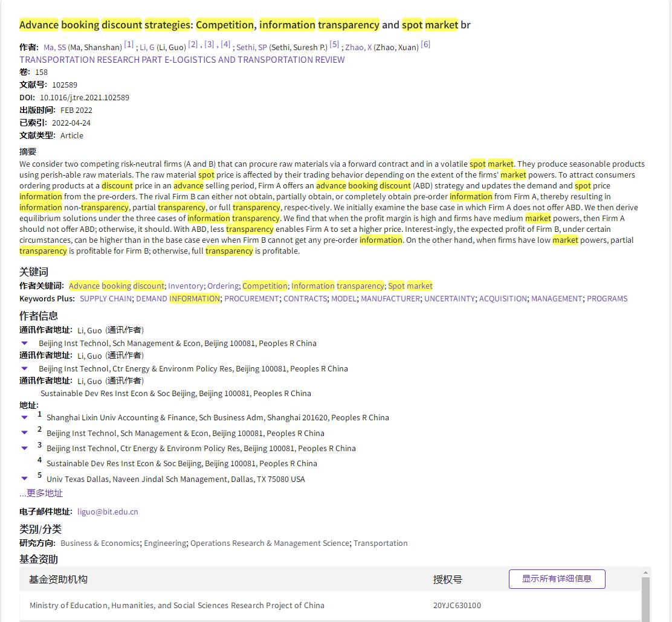Click affiliation superscript [6]
This screenshot has height=622, width=672.
[x=425, y=44]
